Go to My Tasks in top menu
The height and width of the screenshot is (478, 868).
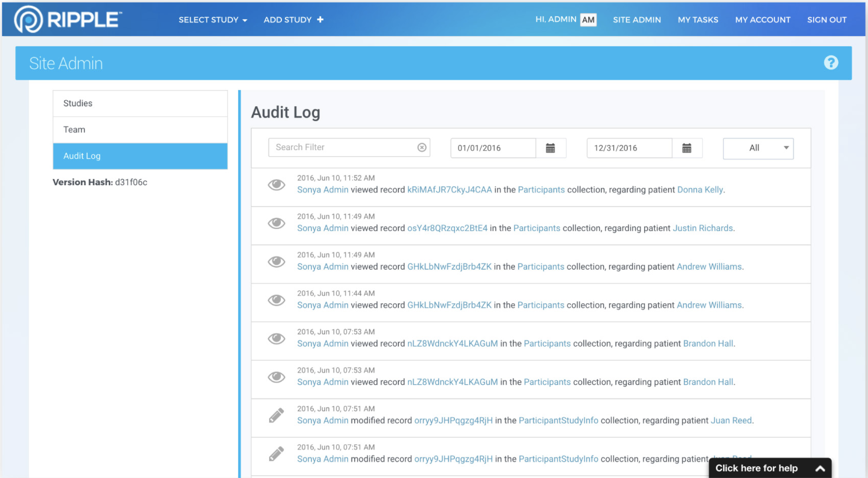pos(698,20)
